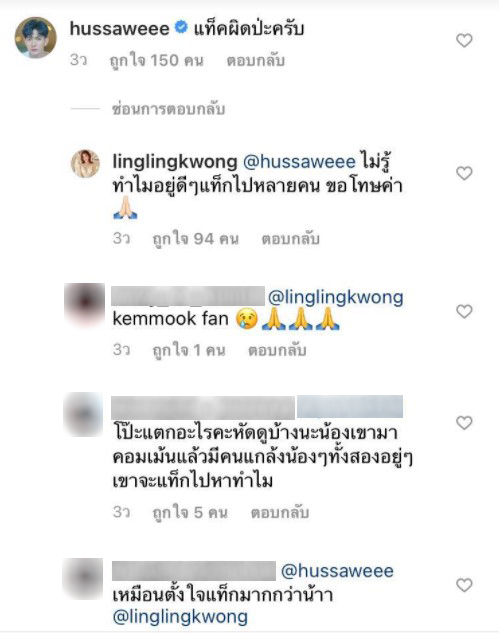Open linglingkwong's profile avatar
This screenshot has height=633, width=499.
86,164
